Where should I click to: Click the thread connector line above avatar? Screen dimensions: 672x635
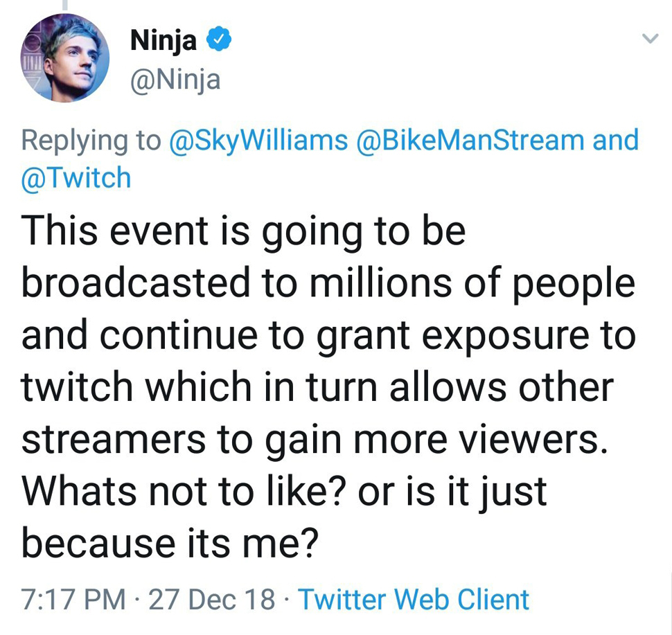tap(65, 5)
